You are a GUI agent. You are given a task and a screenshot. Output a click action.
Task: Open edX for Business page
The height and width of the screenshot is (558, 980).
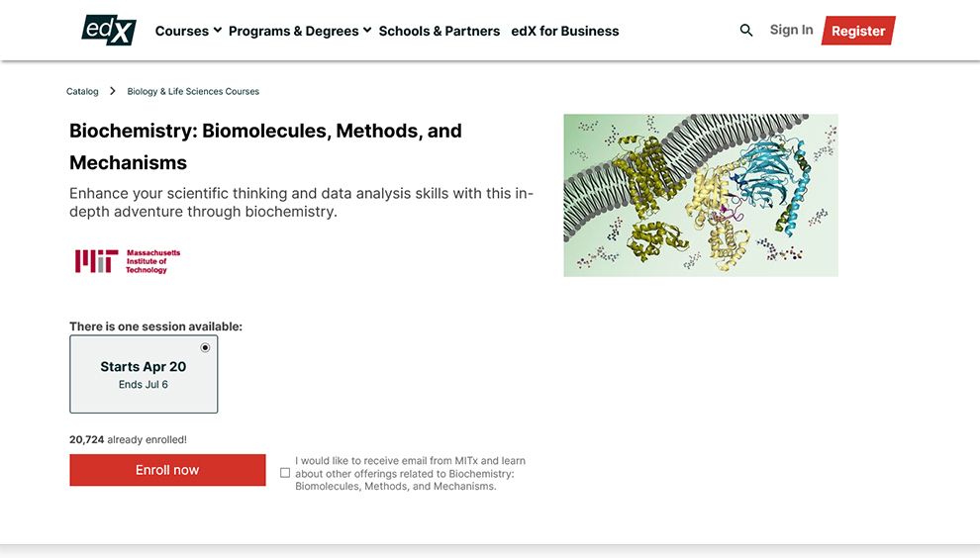point(565,31)
